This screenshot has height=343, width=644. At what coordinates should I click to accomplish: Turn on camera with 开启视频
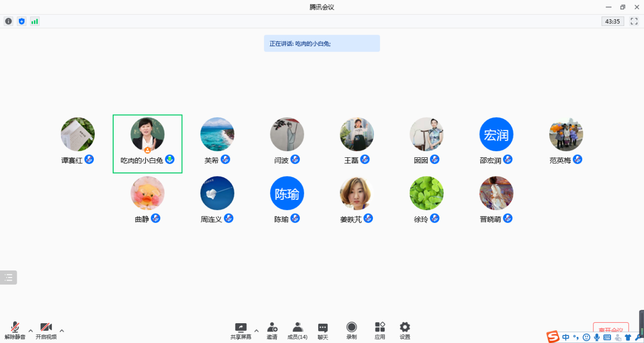pos(46,328)
